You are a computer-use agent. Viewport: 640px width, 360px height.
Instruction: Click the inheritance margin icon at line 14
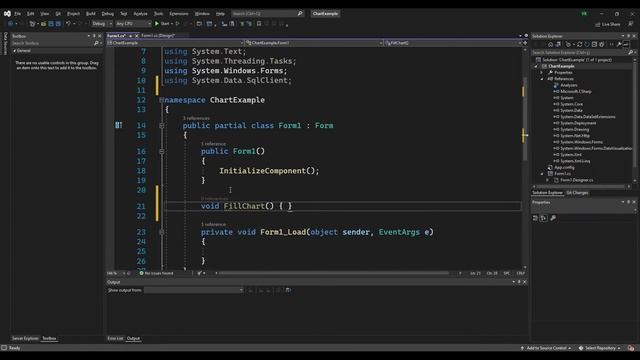pos(118,125)
